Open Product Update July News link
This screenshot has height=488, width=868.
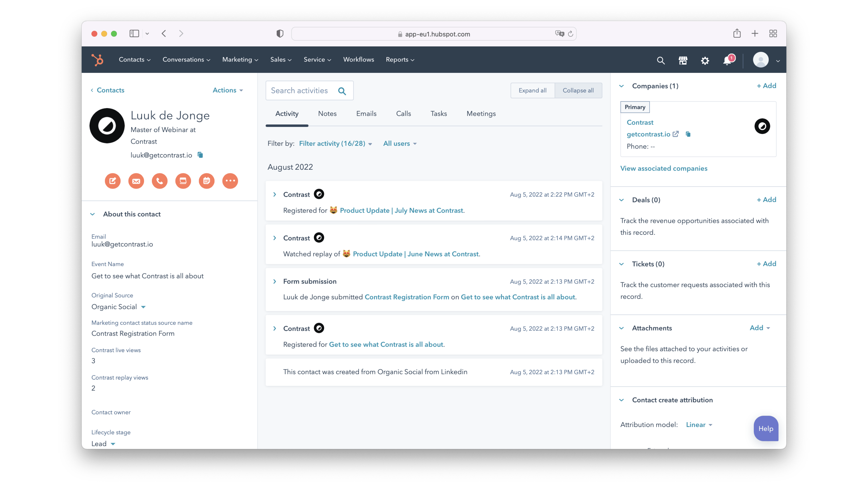[x=401, y=210]
